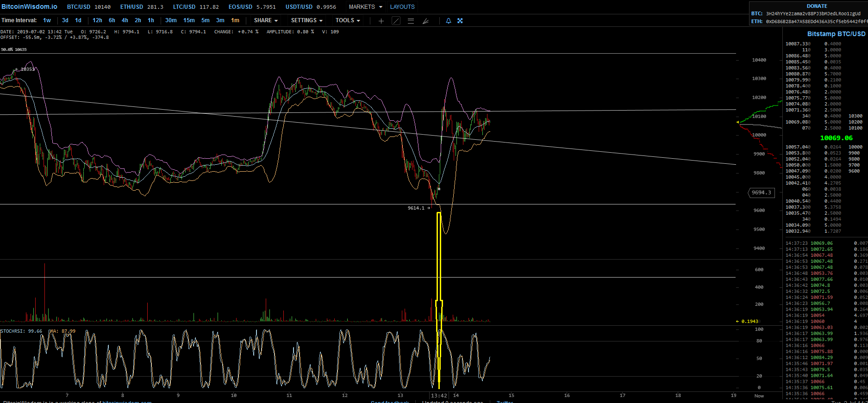Image resolution: width=868 pixels, height=403 pixels.
Task: Click the 9694.3 price cursor label
Action: 762,192
